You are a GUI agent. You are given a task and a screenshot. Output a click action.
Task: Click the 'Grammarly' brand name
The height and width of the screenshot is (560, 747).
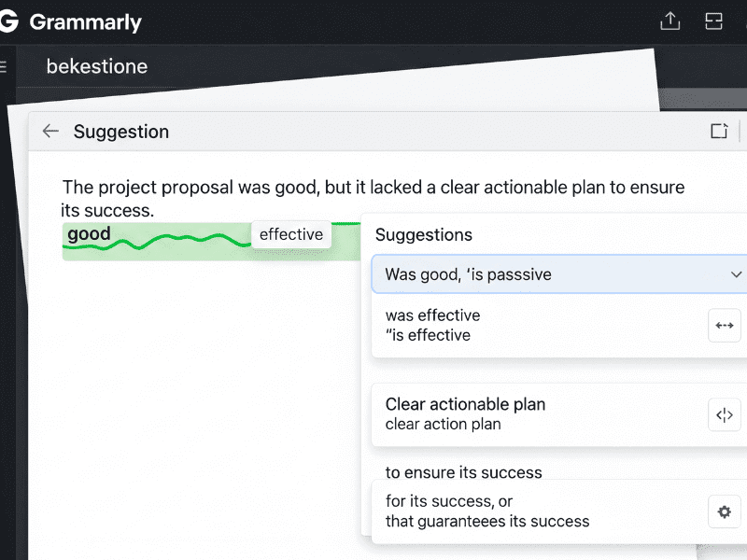coord(86,22)
